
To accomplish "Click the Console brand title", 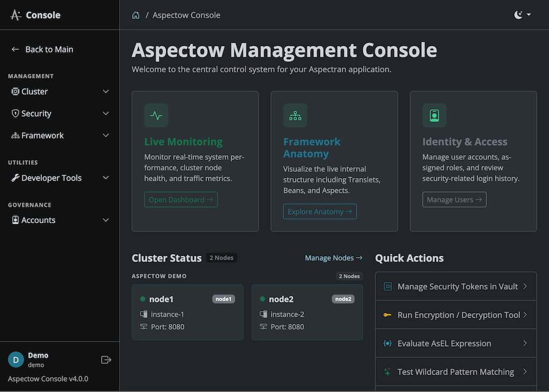I will coord(43,15).
